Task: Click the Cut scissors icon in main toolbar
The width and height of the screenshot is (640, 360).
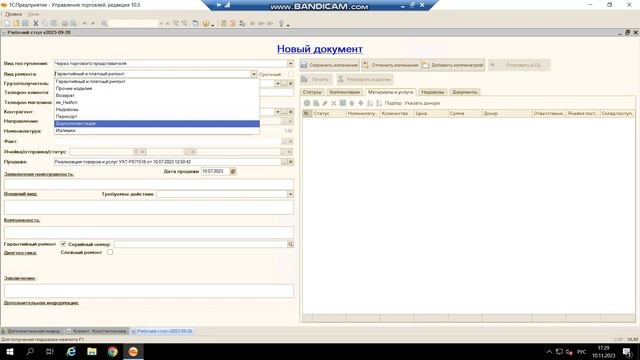Action: click(x=36, y=24)
